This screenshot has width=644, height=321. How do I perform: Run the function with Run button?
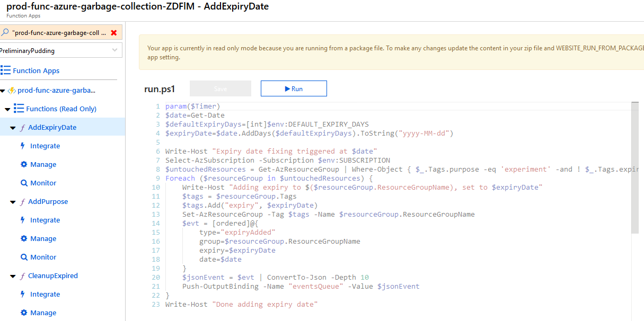coord(294,88)
